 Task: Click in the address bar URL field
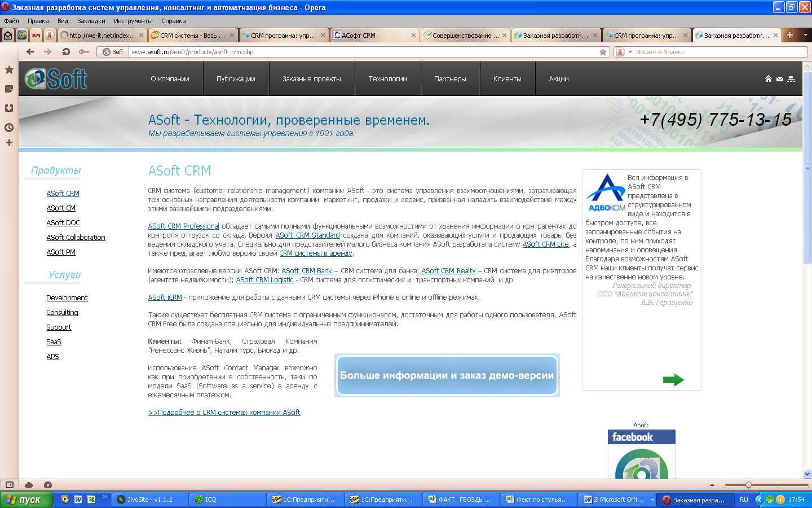[363, 52]
